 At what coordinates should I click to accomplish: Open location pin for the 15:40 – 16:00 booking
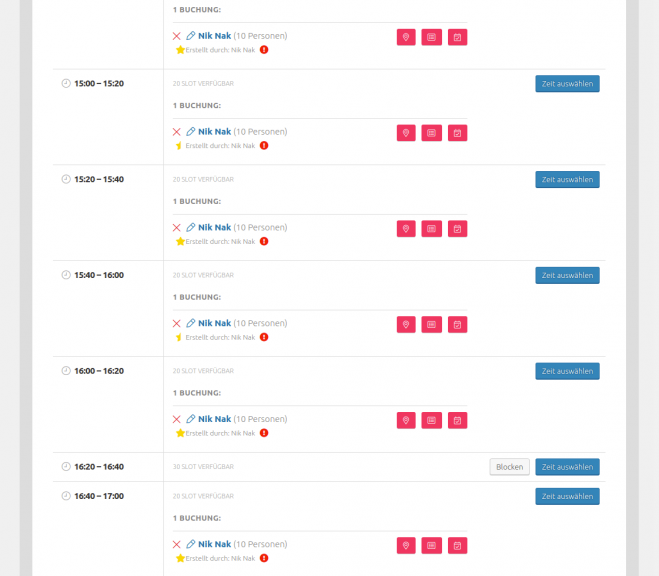tap(406, 324)
